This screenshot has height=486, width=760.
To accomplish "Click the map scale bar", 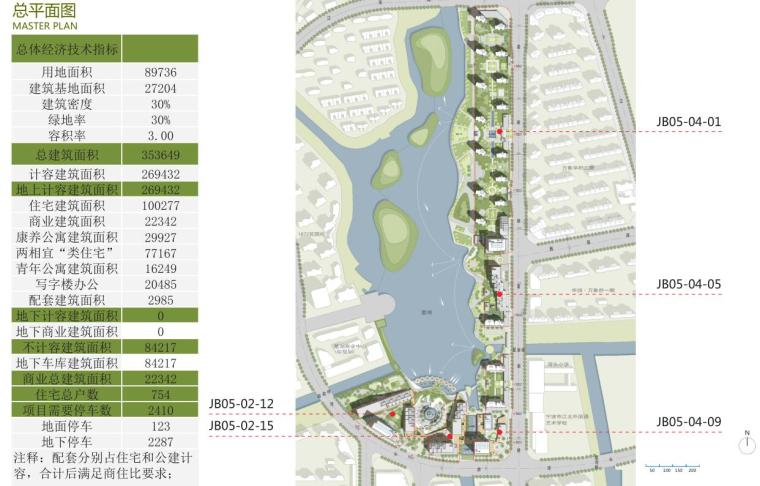I will coord(670,466).
